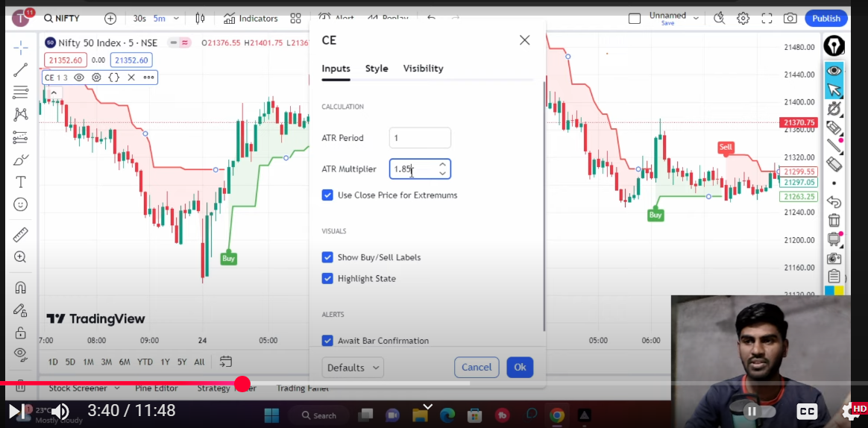
Task: Hide the CE indicator using legend eye
Action: [x=78, y=78]
